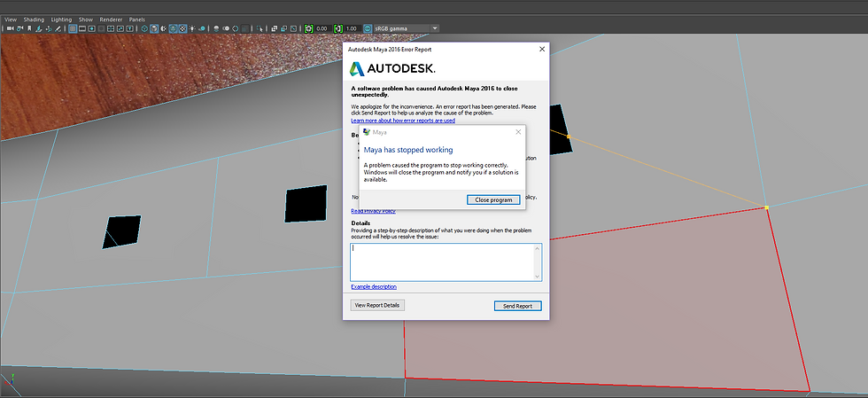
Task: Click the Details box scroll-down arrow
Action: [537, 276]
